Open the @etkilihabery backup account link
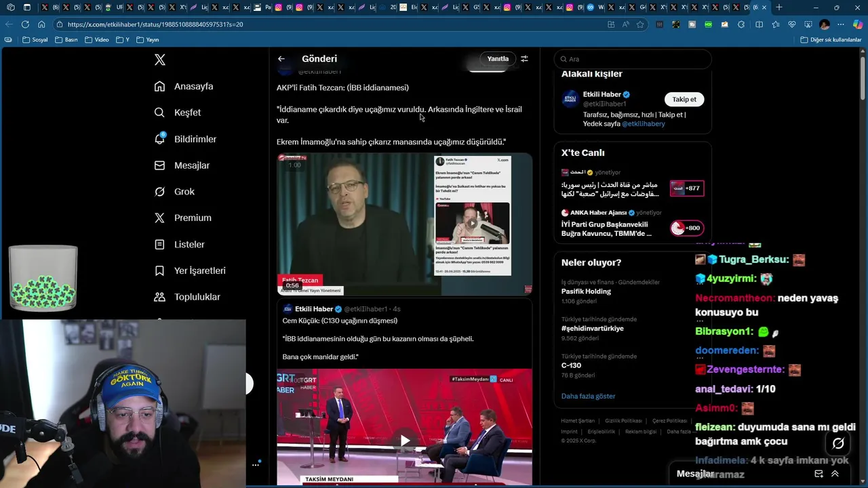 [644, 124]
